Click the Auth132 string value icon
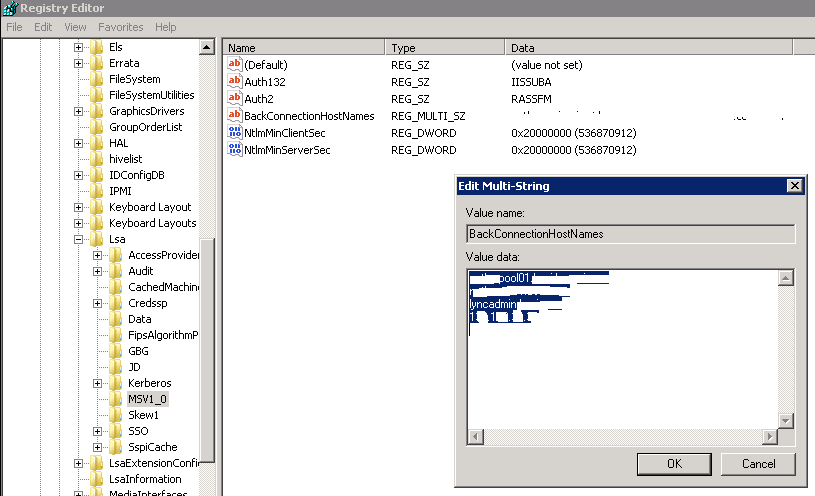Image resolution: width=815 pixels, height=496 pixels. coord(235,82)
